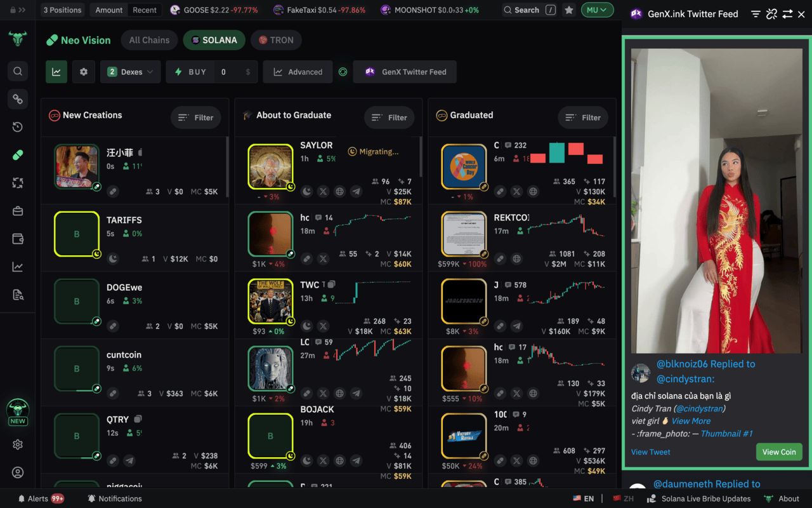Toggle the chart view button in the toolbar
Screen dimensions: 812x508
point(56,72)
